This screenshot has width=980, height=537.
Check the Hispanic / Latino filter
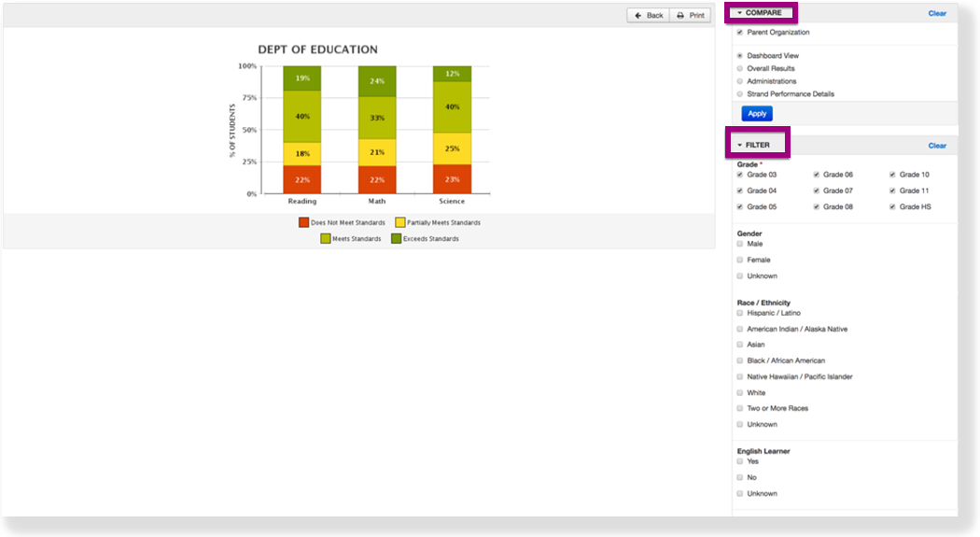[x=740, y=313]
